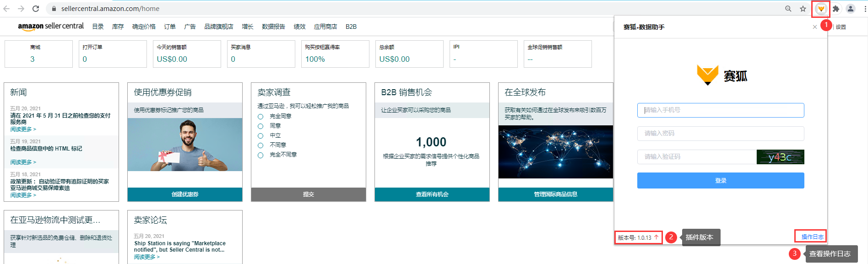Open 阅读更多 under 五月 20 news

(23, 129)
